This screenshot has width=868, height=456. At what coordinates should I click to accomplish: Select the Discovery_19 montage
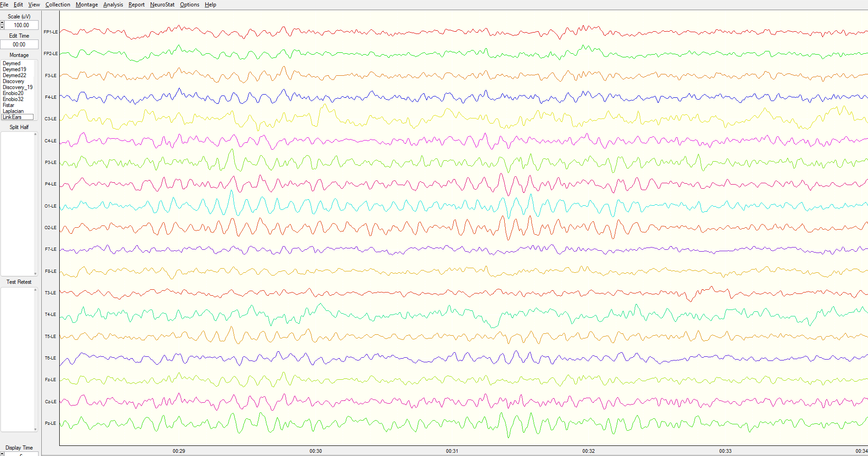[17, 87]
